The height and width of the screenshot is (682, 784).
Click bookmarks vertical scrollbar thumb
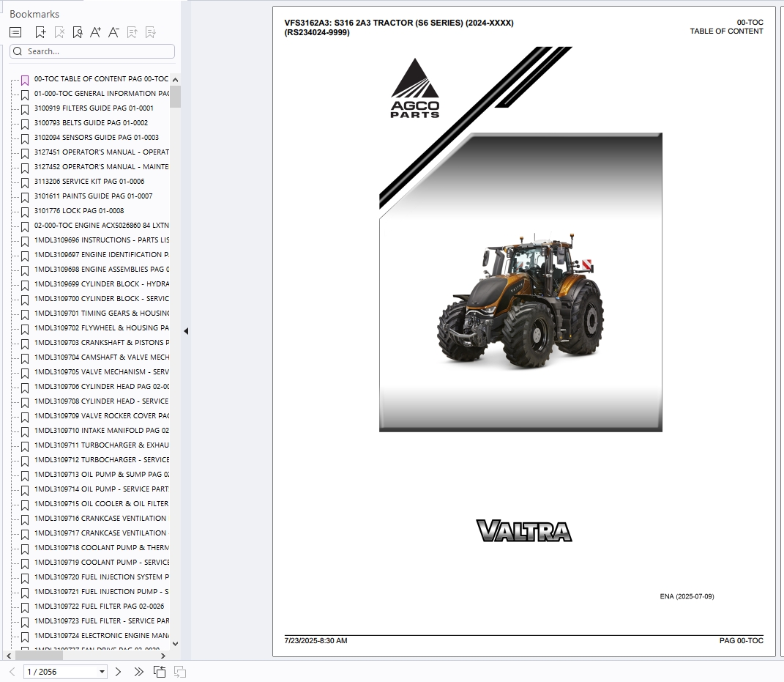tap(175, 97)
